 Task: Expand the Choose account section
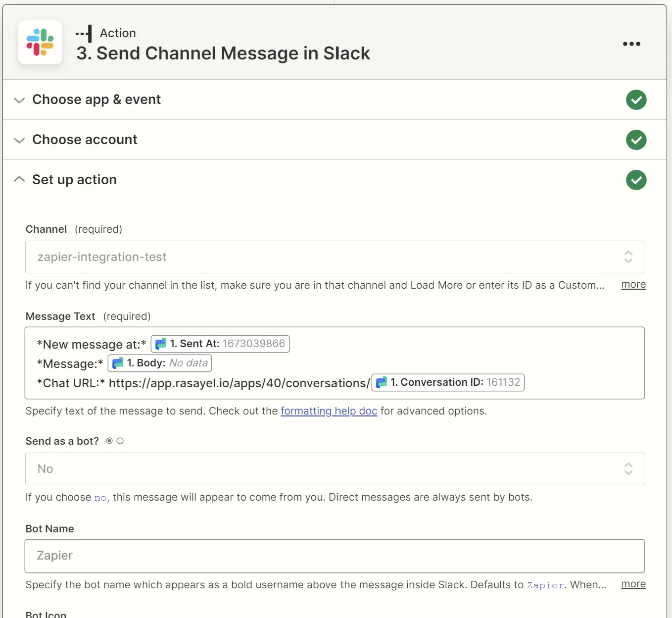pos(19,140)
